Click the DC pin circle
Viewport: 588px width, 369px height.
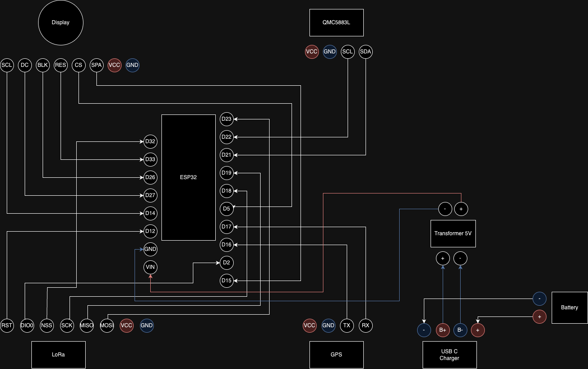click(x=25, y=65)
